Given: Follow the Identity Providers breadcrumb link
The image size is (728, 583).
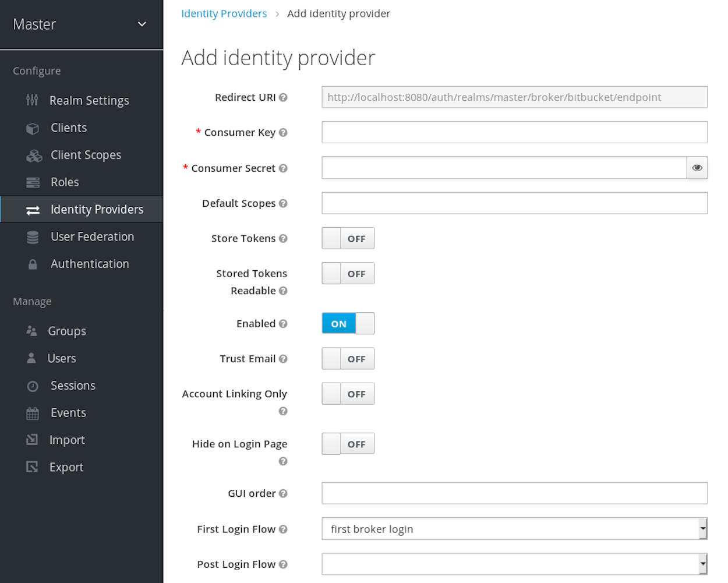Looking at the screenshot, I should [224, 13].
